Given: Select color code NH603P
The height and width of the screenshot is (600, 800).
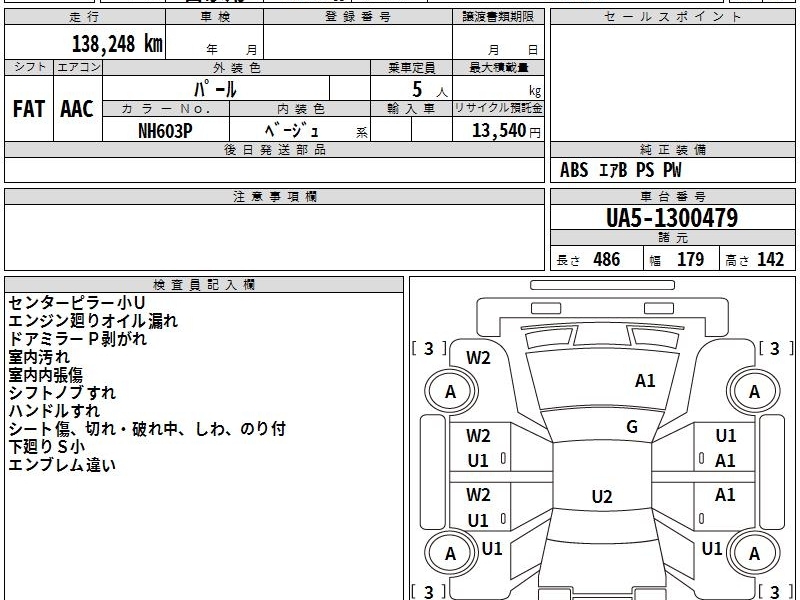Looking at the screenshot, I should point(165,131).
